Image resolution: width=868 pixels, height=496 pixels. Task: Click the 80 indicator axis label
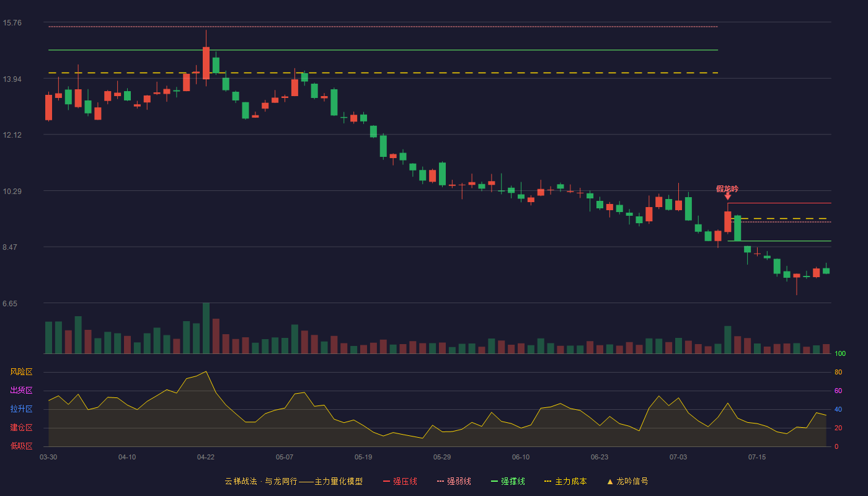838,373
